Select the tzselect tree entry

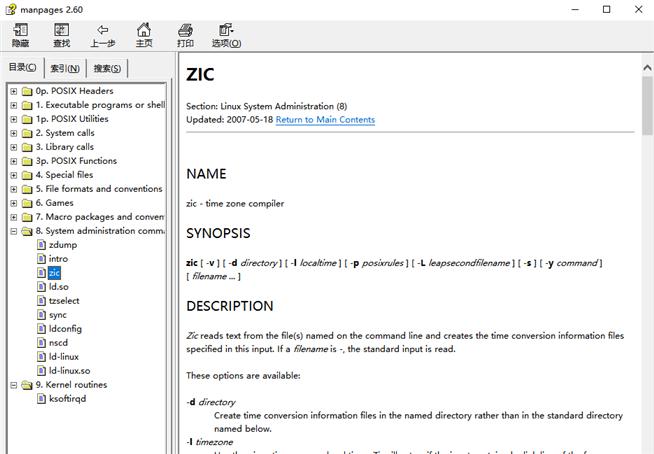[64, 301]
